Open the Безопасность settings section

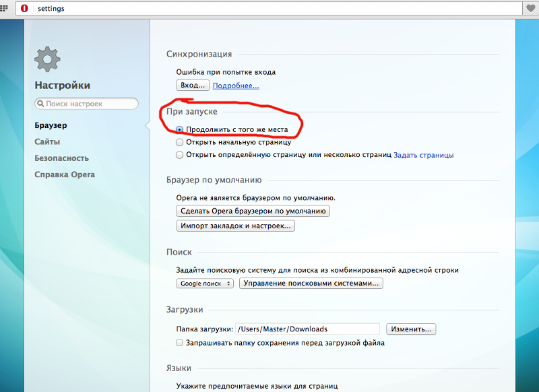point(61,158)
